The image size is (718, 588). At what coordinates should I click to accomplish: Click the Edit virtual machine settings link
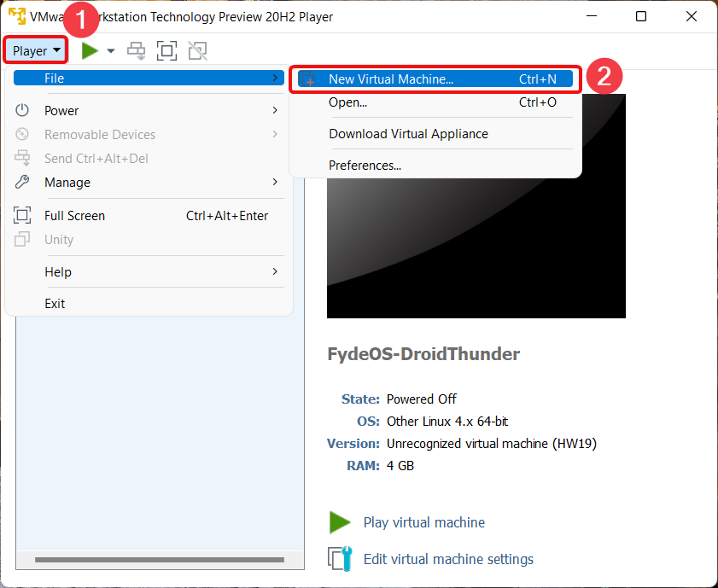click(448, 559)
